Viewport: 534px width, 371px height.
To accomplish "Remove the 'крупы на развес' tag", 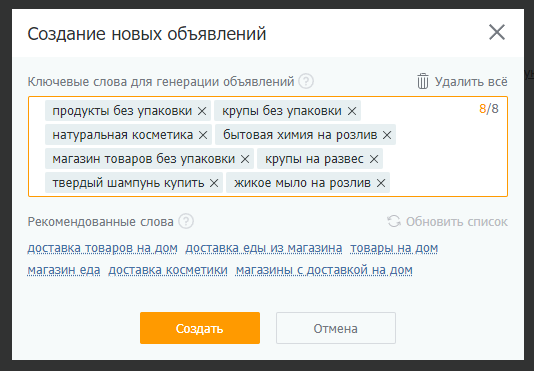I will tap(374, 159).
